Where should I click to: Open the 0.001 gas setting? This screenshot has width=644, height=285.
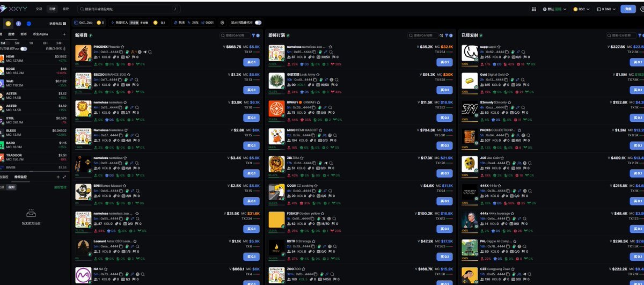point(208,23)
